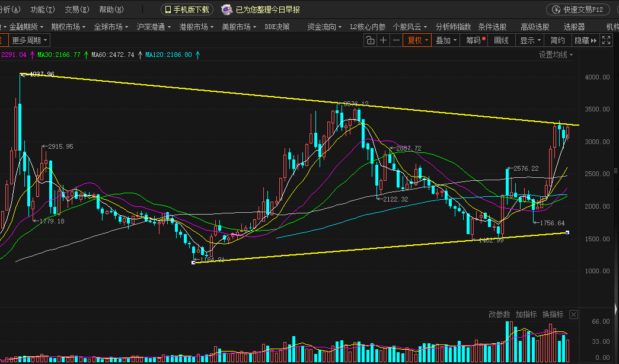Click the robot assistant icon beside 今日早报
Screen dimensions: 619x364
coord(226,9)
